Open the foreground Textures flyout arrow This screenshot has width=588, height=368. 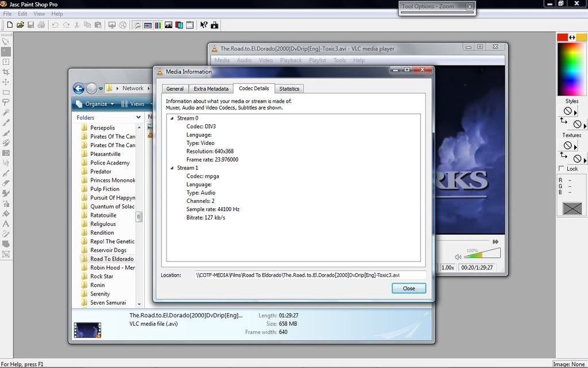pyautogui.click(x=575, y=146)
